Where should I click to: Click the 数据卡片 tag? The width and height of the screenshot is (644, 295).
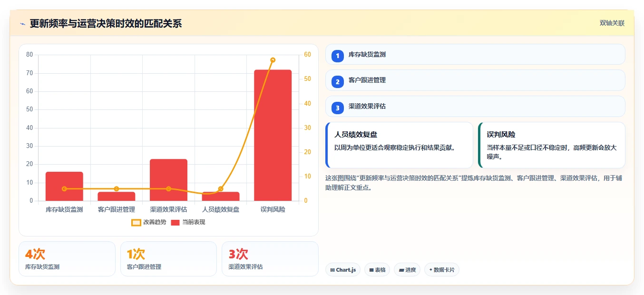442,270
